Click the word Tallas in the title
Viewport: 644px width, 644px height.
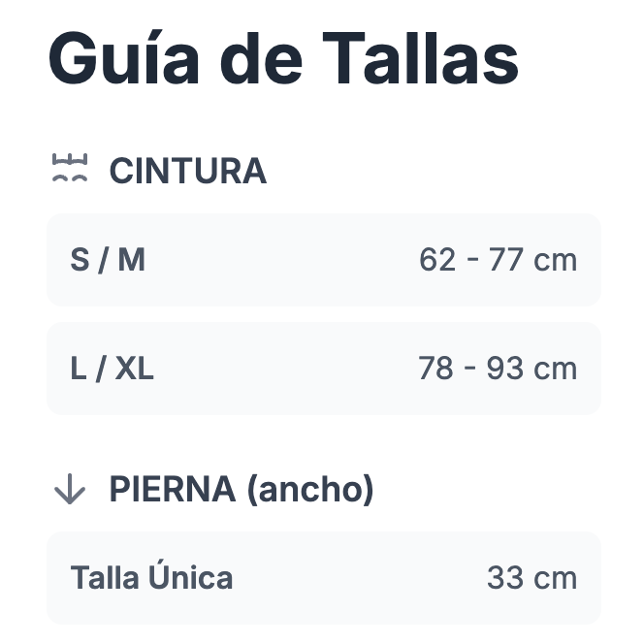(x=421, y=60)
